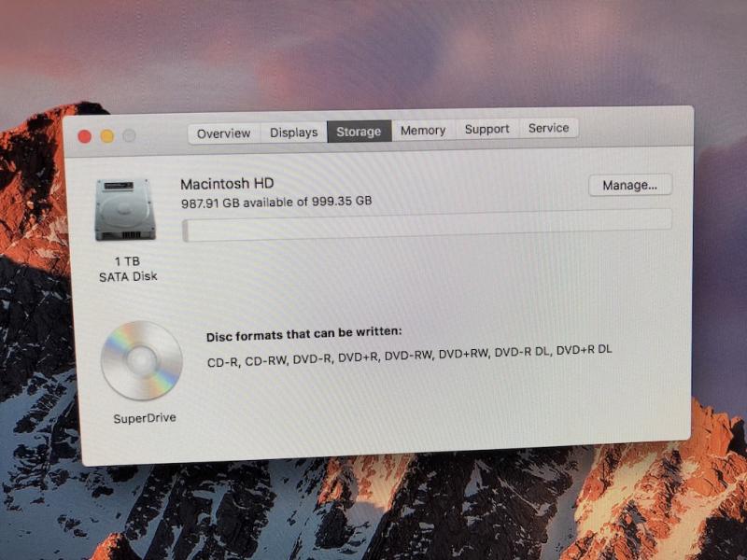Click the 1 TB SATA Disk label

pyautogui.click(x=128, y=270)
